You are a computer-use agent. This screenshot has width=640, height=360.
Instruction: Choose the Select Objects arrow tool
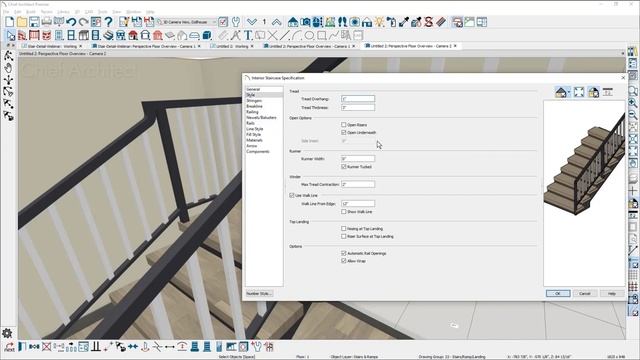point(10,36)
